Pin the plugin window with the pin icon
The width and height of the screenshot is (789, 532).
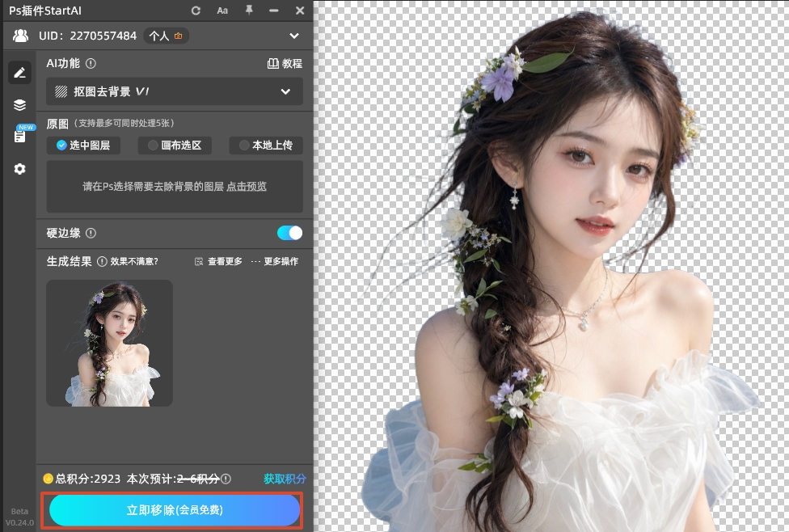click(249, 11)
